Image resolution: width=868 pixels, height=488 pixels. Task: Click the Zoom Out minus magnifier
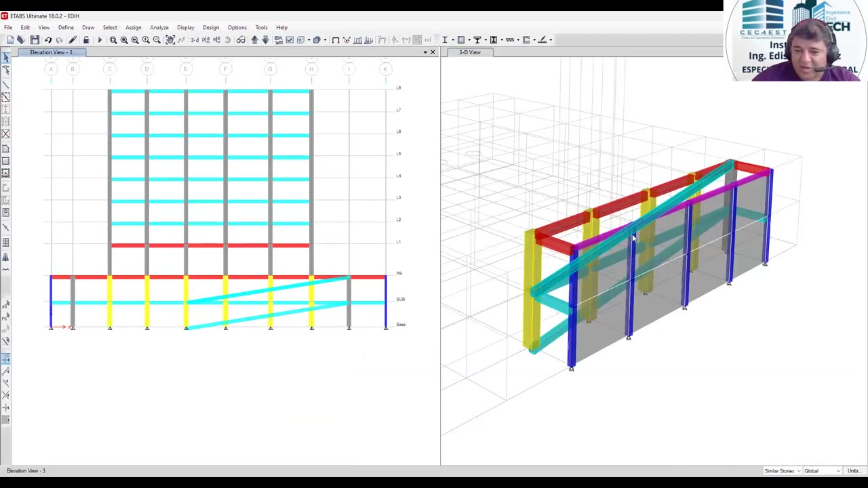[x=157, y=40]
